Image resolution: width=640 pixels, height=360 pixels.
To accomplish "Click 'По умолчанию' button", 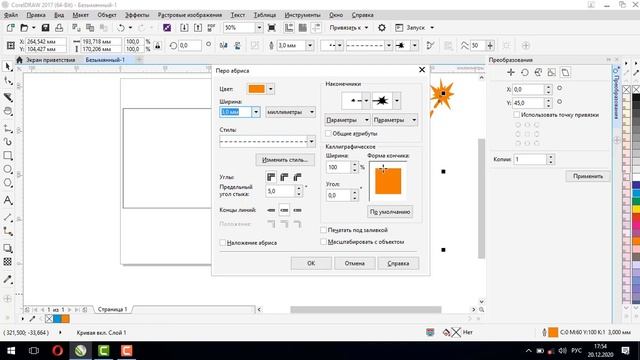I will [390, 212].
